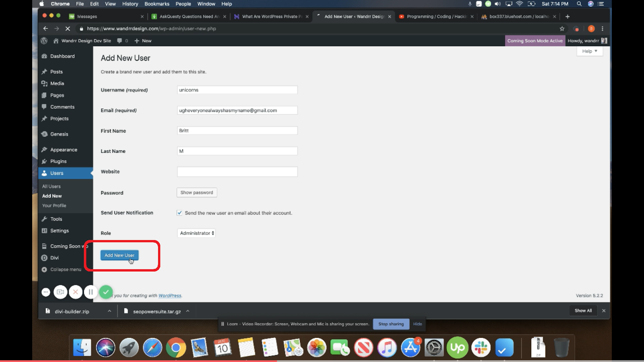Screen dimensions: 644x362
Task: Click the Show password button
Action: pyautogui.click(x=196, y=192)
